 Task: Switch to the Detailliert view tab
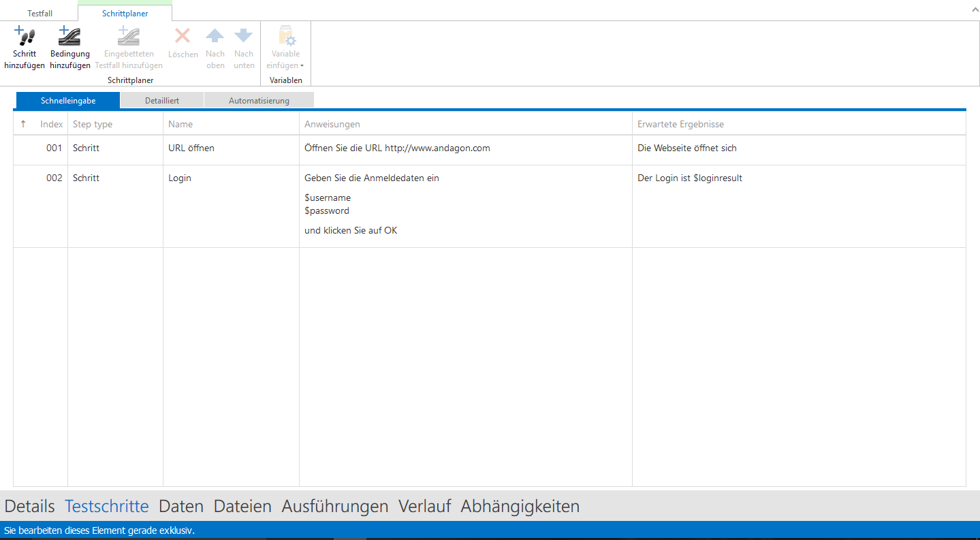pos(162,101)
